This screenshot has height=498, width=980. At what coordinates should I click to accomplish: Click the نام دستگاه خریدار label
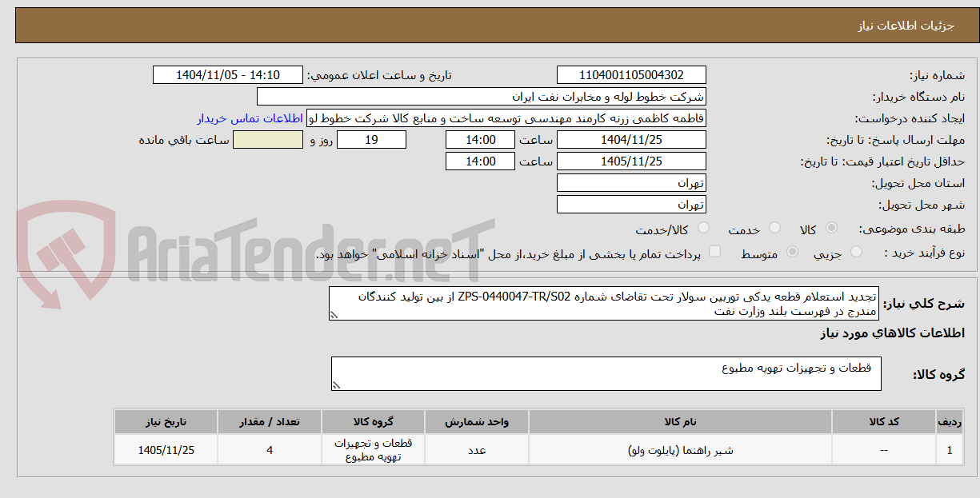tap(918, 97)
